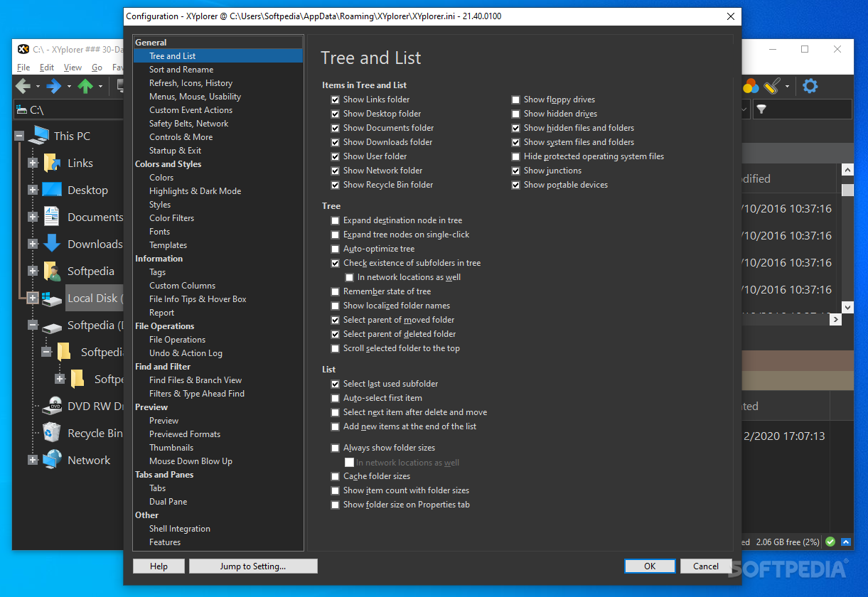Open Up button dropdown arrow
868x597 pixels.
point(100,87)
